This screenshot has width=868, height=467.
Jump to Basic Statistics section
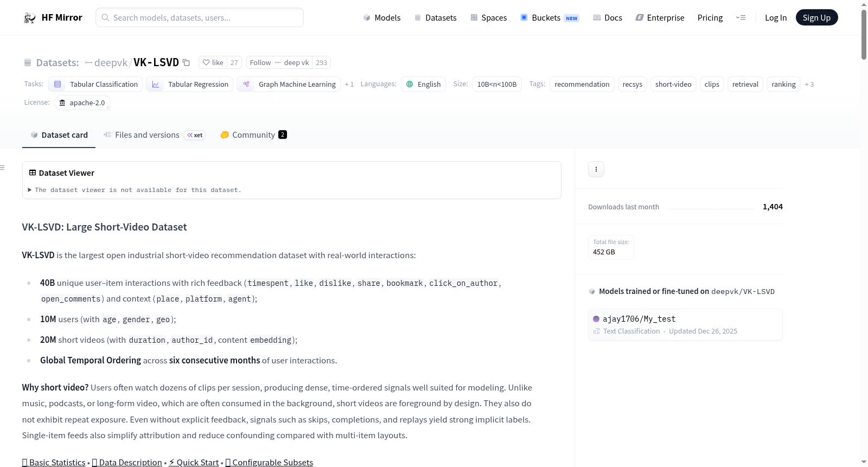[54, 462]
